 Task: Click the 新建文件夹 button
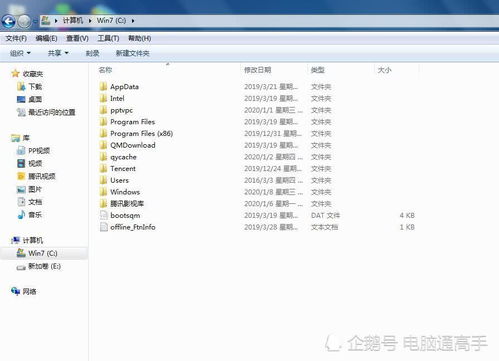[x=133, y=53]
